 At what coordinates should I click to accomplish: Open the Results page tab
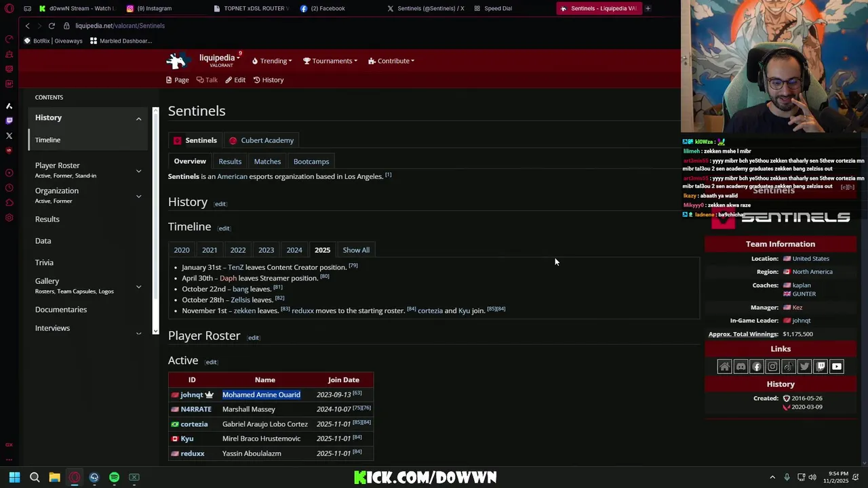[230, 161]
